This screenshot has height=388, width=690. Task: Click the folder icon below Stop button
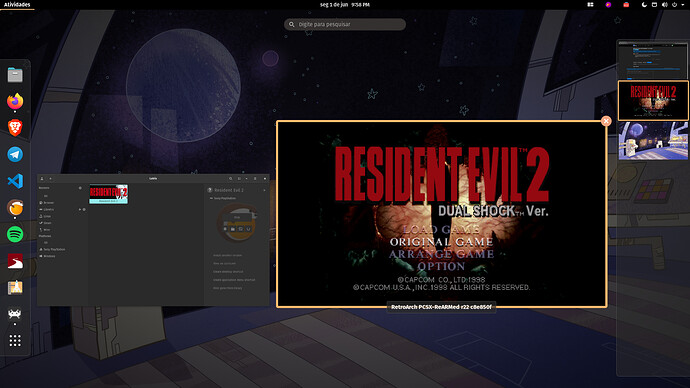click(232, 229)
